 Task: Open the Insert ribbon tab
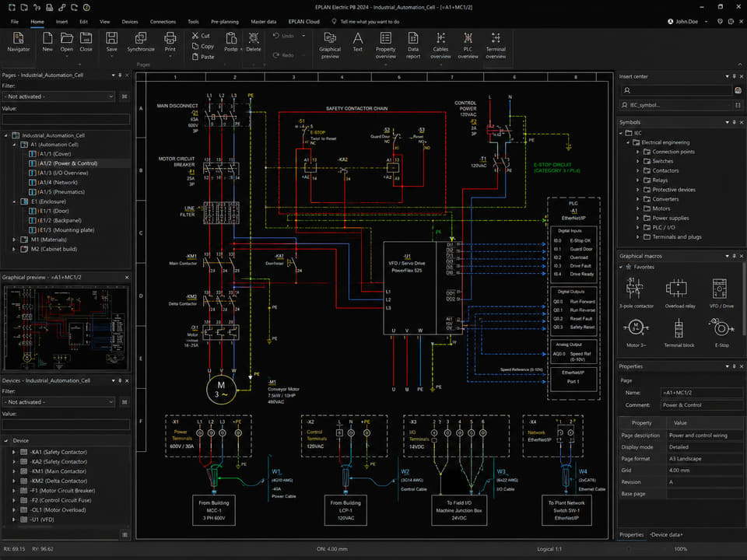point(61,22)
